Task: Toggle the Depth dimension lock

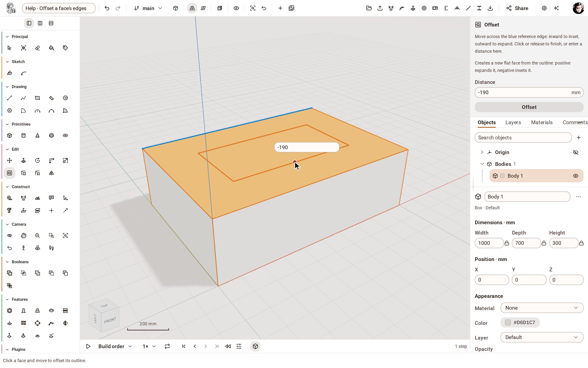Action: [x=544, y=243]
